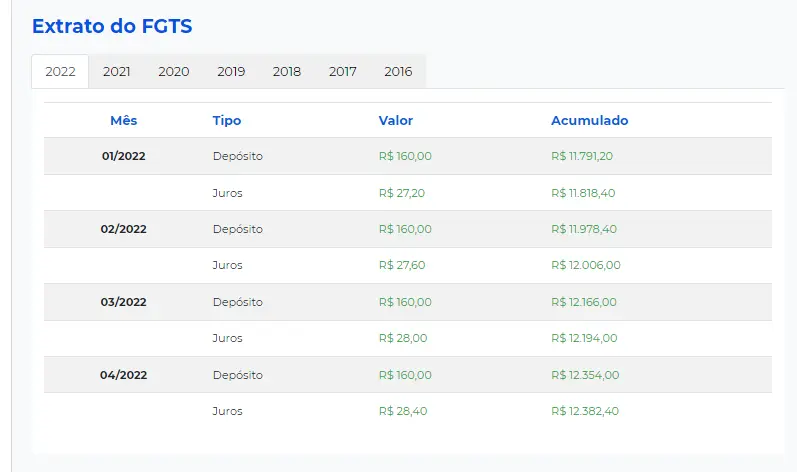Click the 04/2022 month cell
Screen dimensions: 797x472
(124, 375)
